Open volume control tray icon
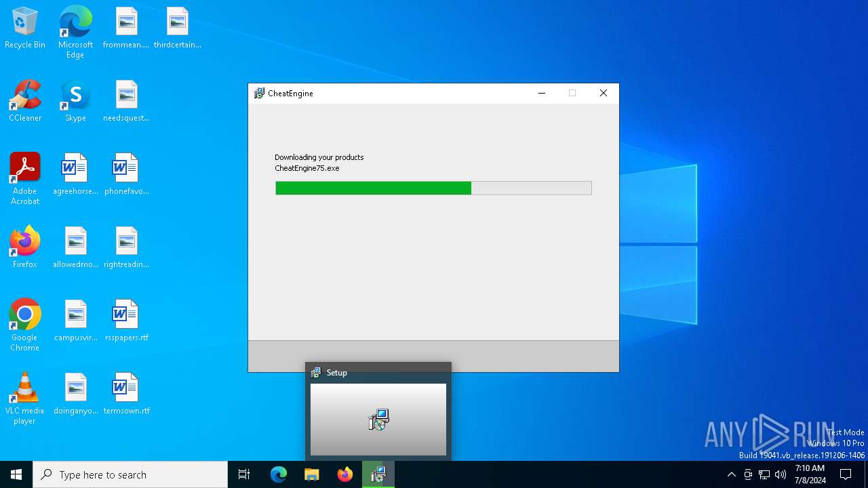The image size is (868, 488). 781,474
